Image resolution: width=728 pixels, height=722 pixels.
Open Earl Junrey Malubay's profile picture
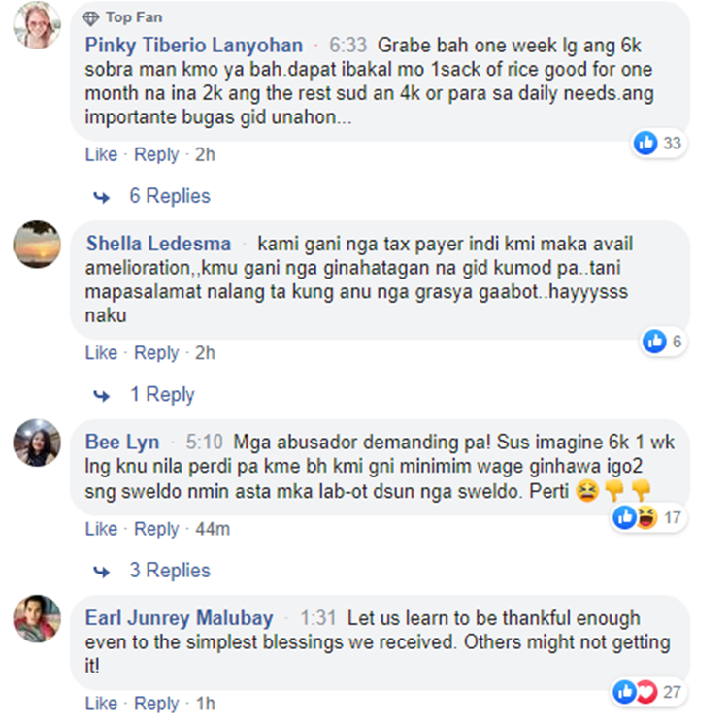pos(37,618)
